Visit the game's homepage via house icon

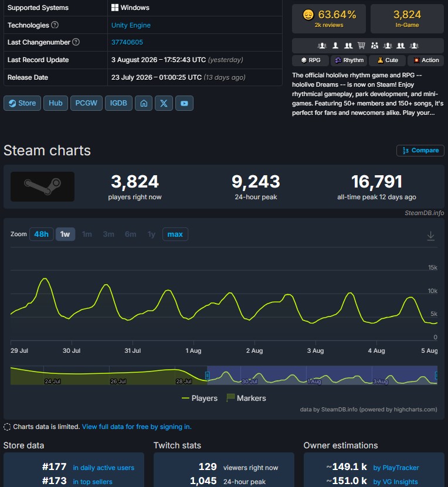pos(144,103)
